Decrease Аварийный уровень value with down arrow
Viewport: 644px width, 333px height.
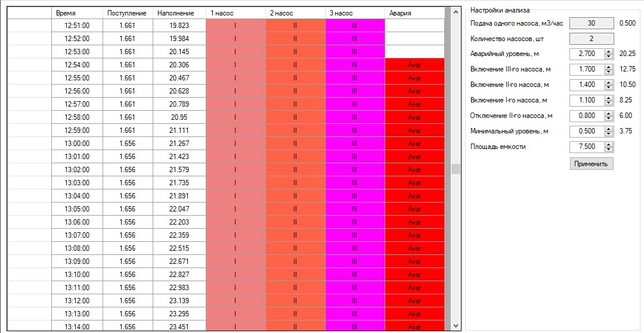(x=608, y=56)
